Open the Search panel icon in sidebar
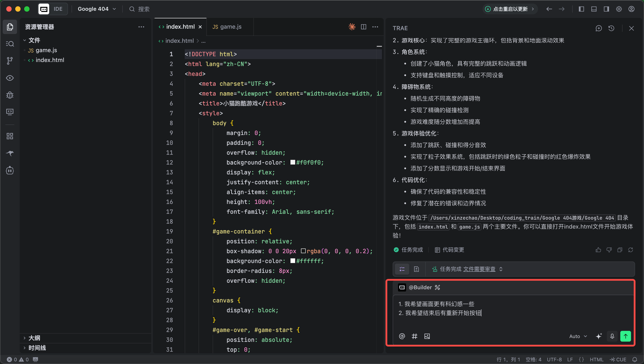Image resolution: width=644 pixels, height=364 pixels. click(10, 44)
